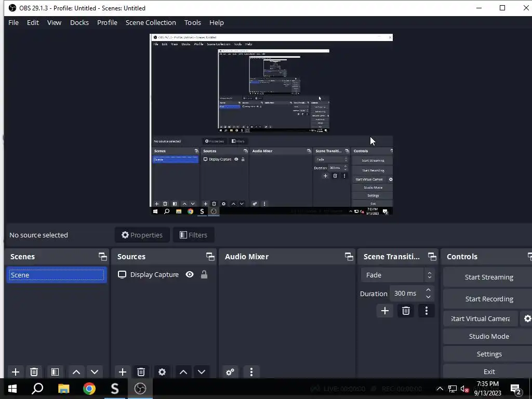Add a scene transition with plus
Viewport: 532px width, 399px height.
[385, 311]
